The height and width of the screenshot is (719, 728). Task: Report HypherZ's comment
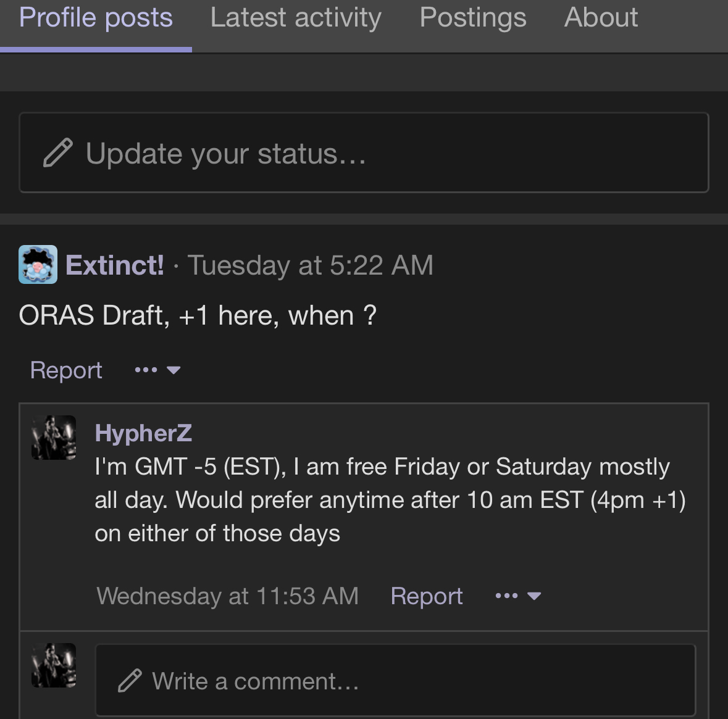(x=427, y=596)
